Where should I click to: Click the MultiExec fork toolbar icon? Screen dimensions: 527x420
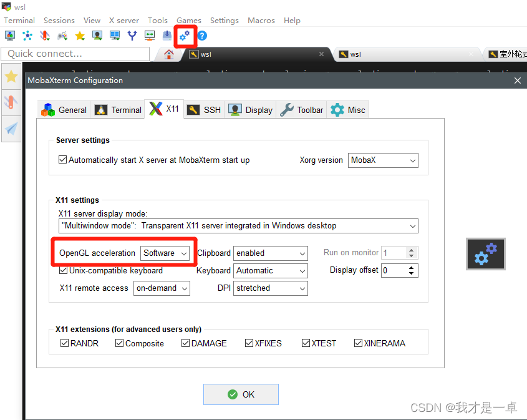click(x=132, y=36)
